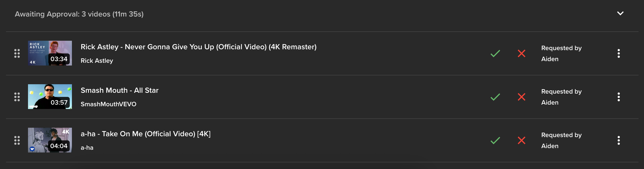Approve the a-ha Take On Me video
This screenshot has height=169, width=644.
coord(495,140)
